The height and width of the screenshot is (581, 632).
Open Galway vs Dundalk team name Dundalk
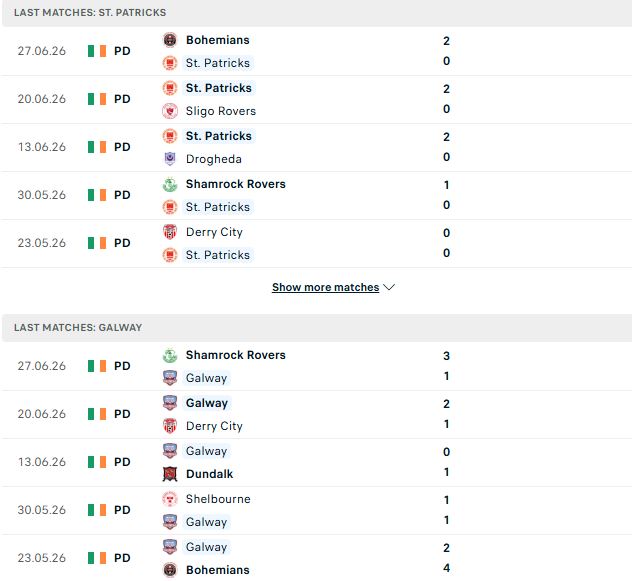[x=209, y=474]
